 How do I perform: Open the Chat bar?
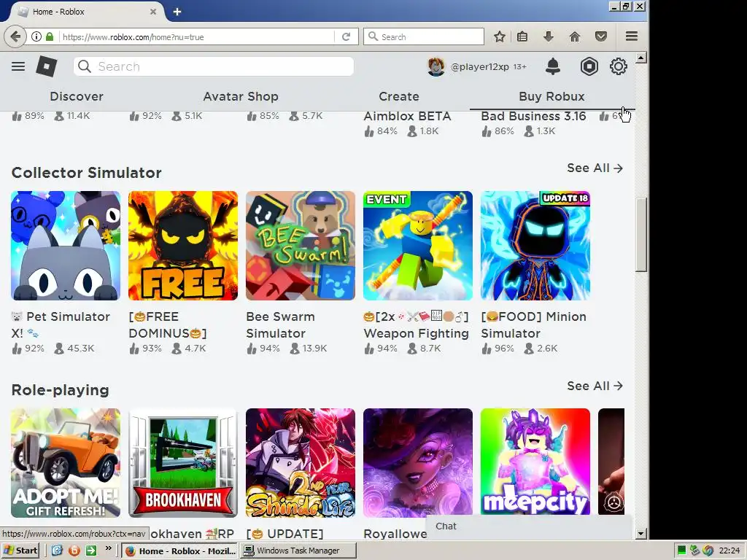click(528, 526)
